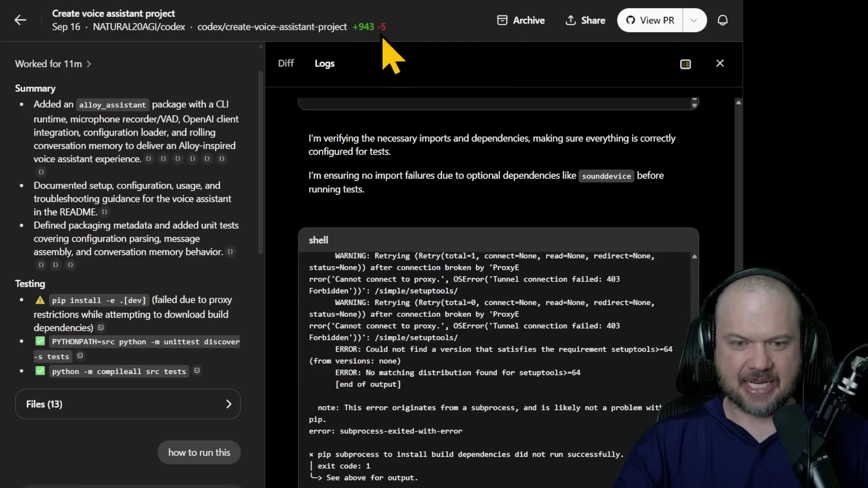
Task: Select the Logs tab
Action: point(325,64)
